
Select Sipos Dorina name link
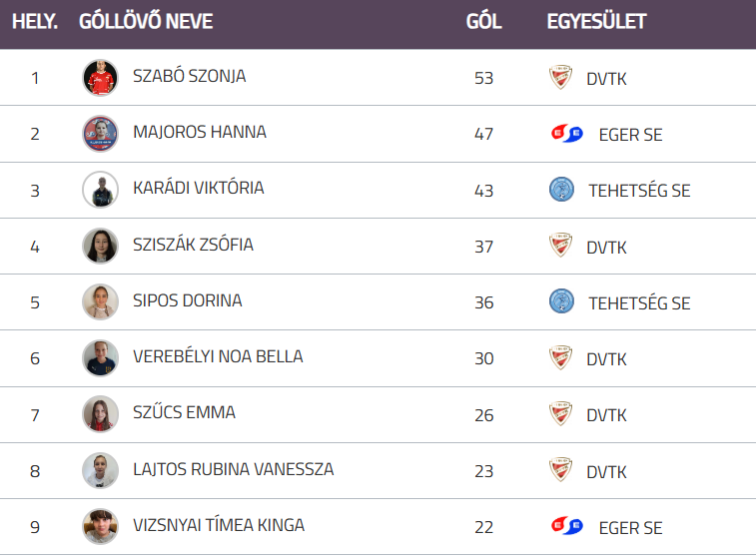click(187, 300)
